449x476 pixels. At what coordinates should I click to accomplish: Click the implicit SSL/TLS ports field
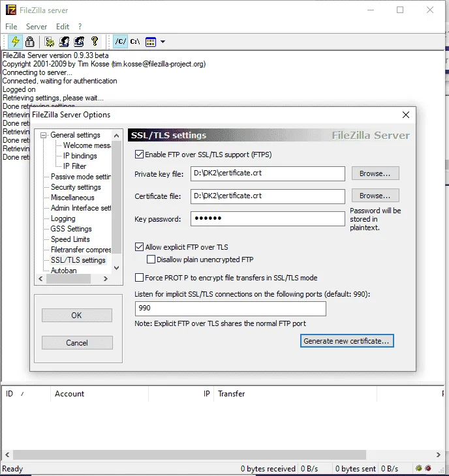point(230,308)
